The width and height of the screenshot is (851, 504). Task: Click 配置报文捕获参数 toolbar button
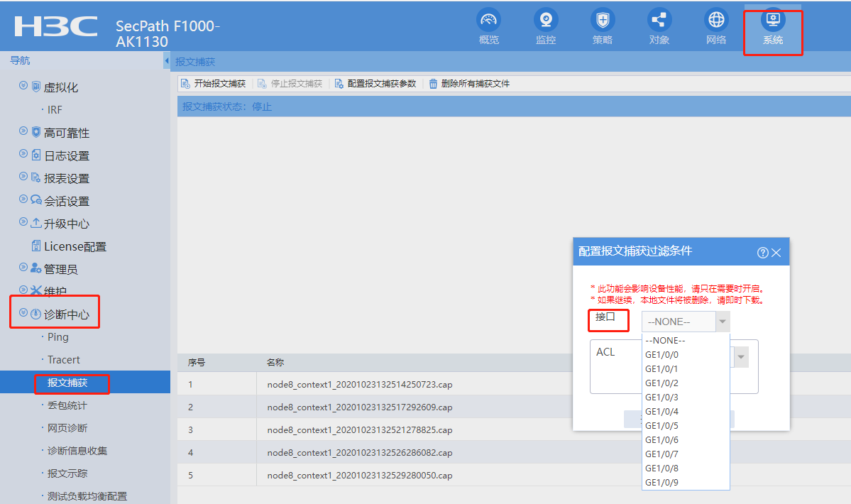click(x=375, y=84)
